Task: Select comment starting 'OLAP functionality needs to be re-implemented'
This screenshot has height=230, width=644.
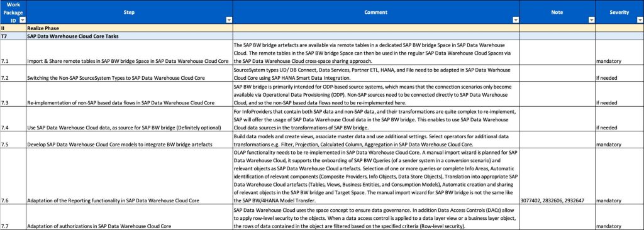Action: point(376,177)
